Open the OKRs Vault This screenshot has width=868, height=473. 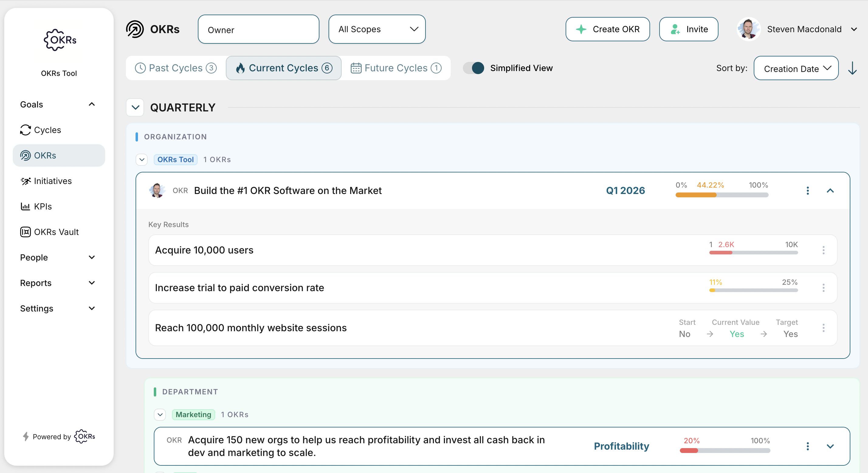[57, 232]
